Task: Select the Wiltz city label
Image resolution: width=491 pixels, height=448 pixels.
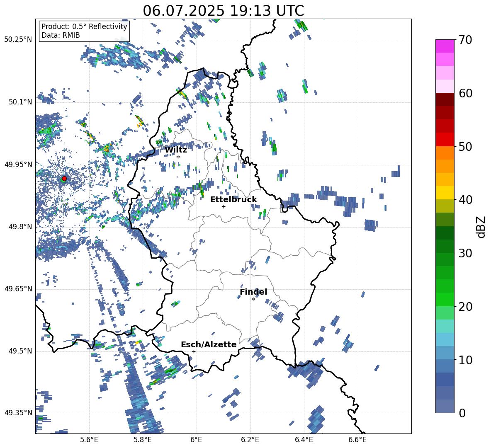Action: pyautogui.click(x=176, y=150)
